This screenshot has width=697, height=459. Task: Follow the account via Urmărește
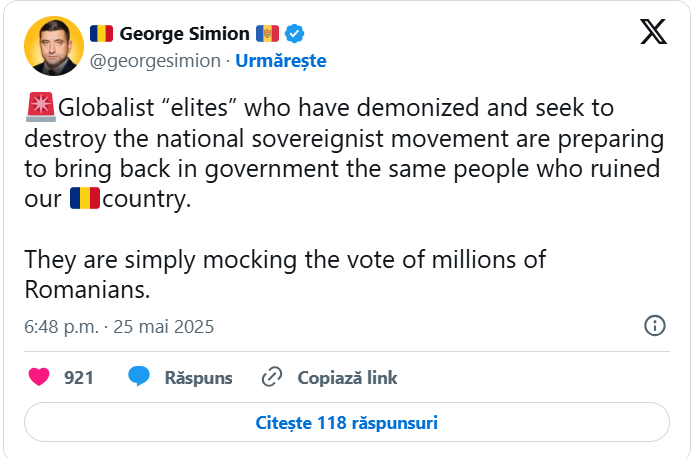click(280, 60)
